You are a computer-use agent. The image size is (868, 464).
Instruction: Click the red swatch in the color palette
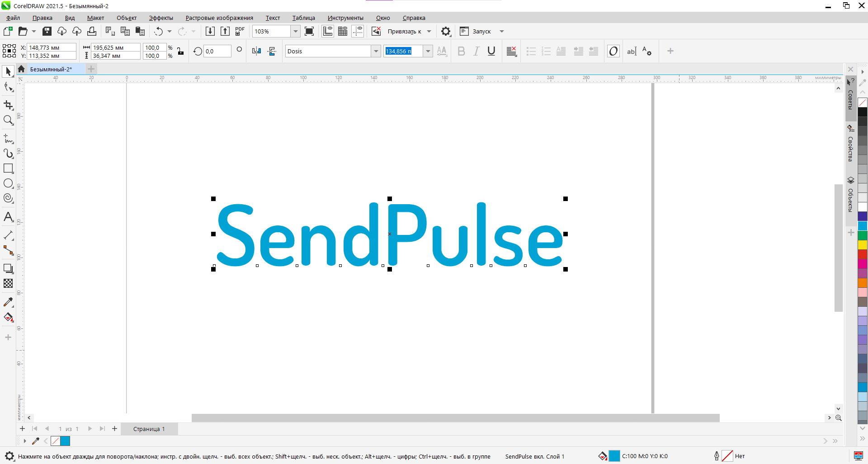point(863,254)
